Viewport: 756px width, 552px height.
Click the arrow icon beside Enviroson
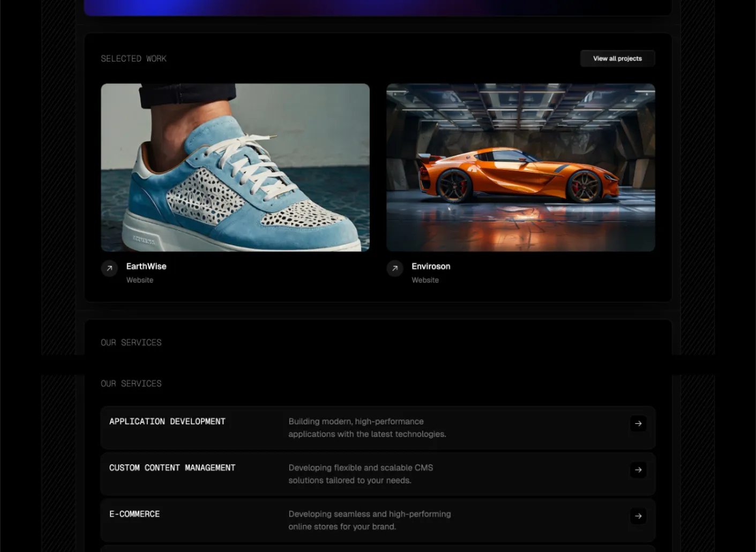pos(395,268)
